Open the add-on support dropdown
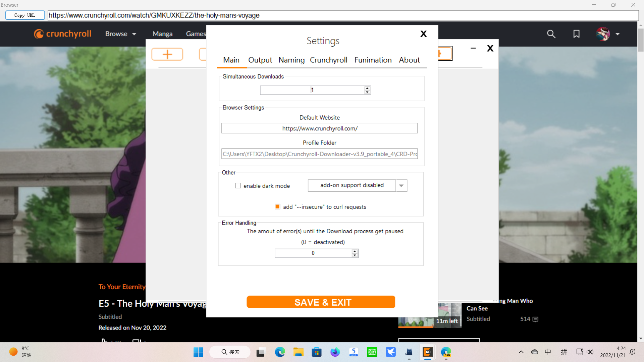Screen dimensions: 644x362 point(401,185)
